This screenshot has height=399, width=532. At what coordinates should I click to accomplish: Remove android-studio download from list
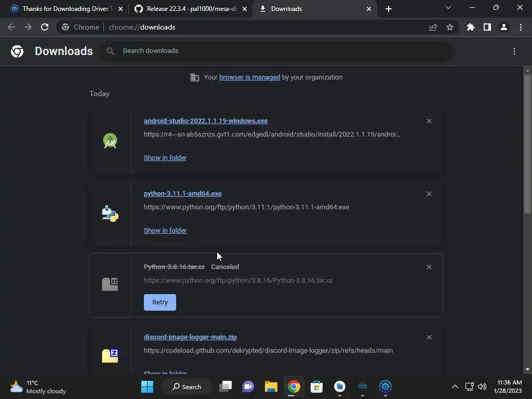click(x=429, y=121)
